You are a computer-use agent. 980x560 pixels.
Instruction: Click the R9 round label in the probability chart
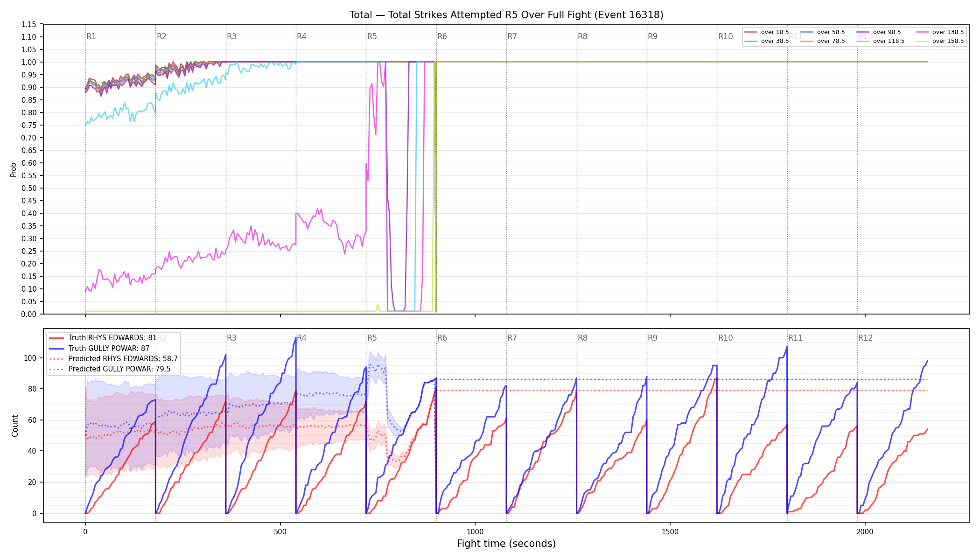(652, 36)
